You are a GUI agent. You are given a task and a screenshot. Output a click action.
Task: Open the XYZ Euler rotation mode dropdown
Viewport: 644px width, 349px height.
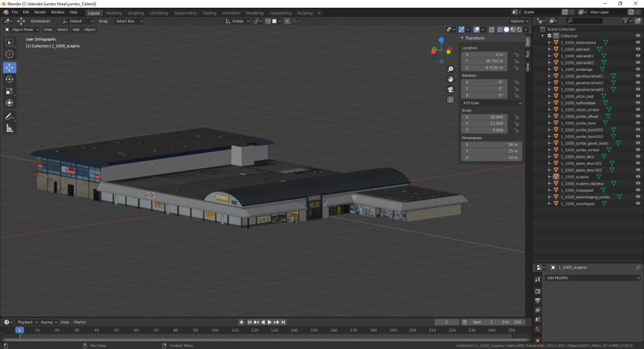[x=491, y=102]
